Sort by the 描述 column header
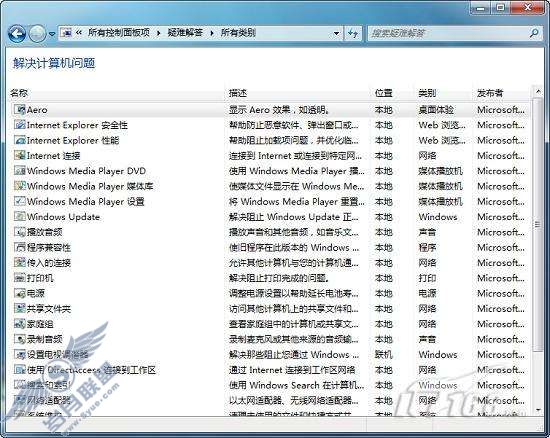The height and width of the screenshot is (438, 550). click(x=238, y=93)
